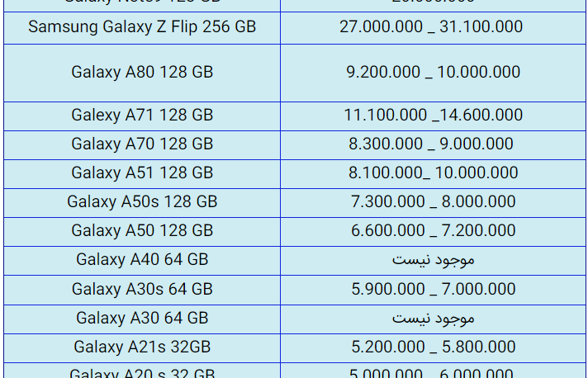
Task: Click the Galaxy A50 128 GB model name
Action: 142,230
